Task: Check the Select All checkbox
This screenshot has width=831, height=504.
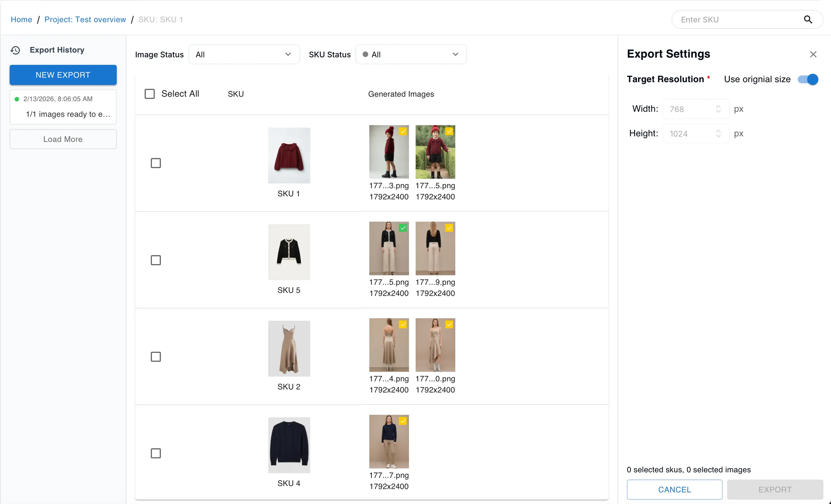Action: (150, 94)
